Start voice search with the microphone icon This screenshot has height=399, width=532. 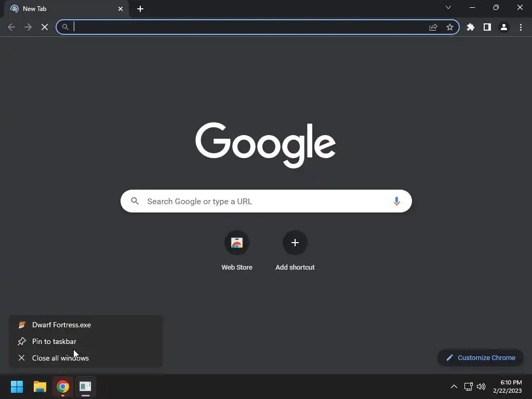[396, 201]
